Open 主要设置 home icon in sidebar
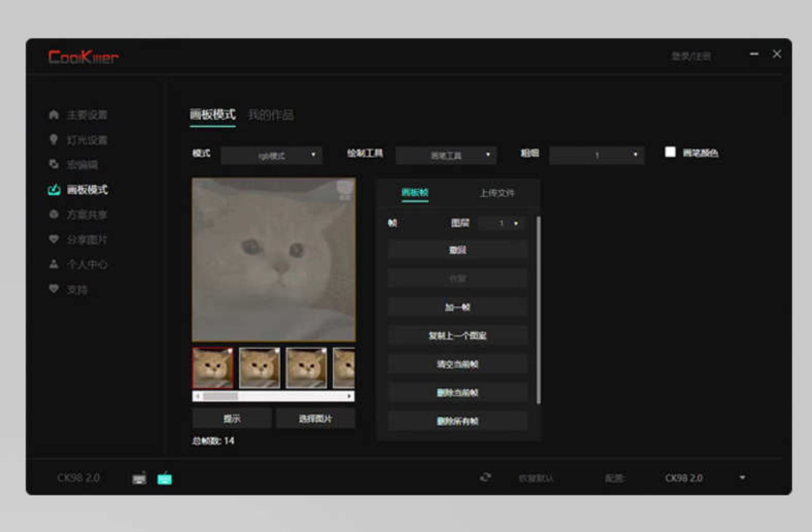Screen dimensions: 812x532 pos(54,115)
